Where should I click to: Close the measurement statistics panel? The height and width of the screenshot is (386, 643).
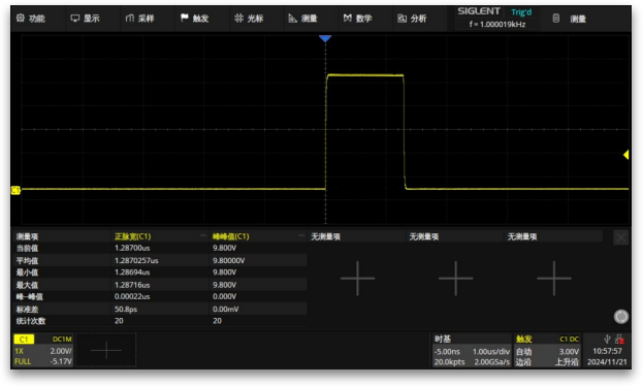(x=621, y=238)
